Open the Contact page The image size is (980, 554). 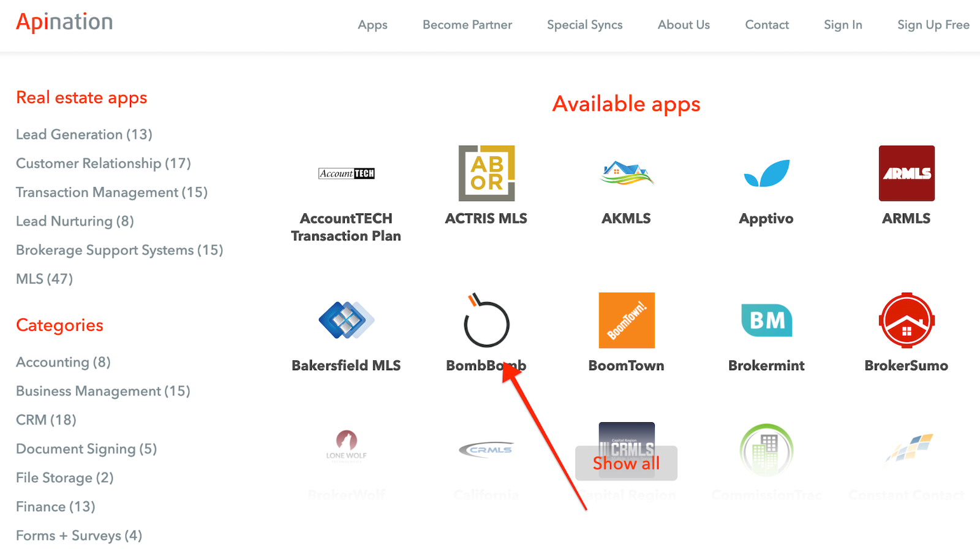[767, 25]
